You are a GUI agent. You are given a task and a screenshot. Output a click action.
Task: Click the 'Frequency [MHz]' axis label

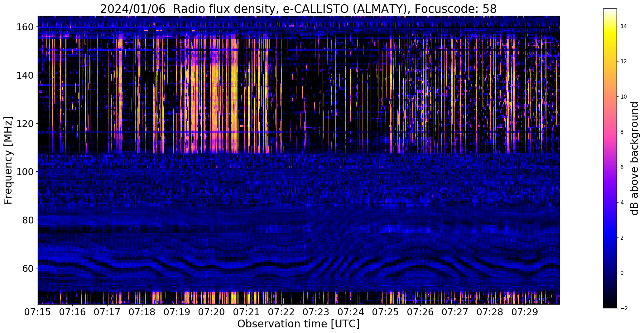pos(8,160)
